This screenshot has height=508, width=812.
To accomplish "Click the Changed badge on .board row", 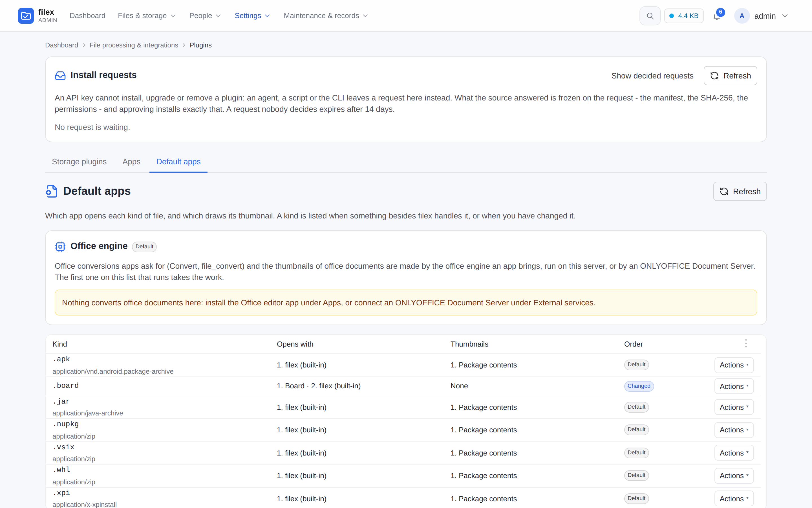I will click(x=639, y=386).
